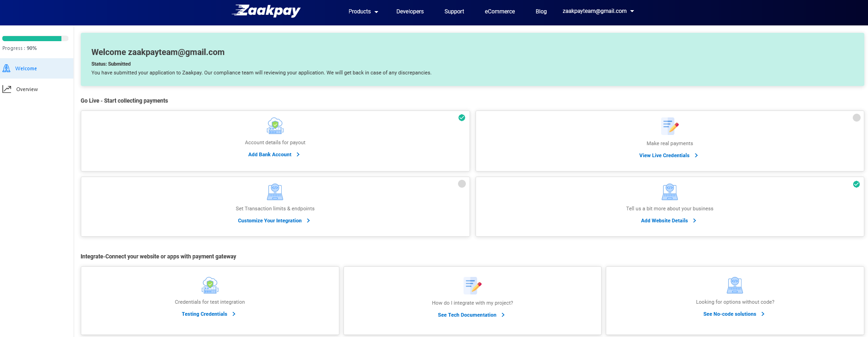Click the Add Website Details link
Screen dimensions: 868x337
[664, 221]
